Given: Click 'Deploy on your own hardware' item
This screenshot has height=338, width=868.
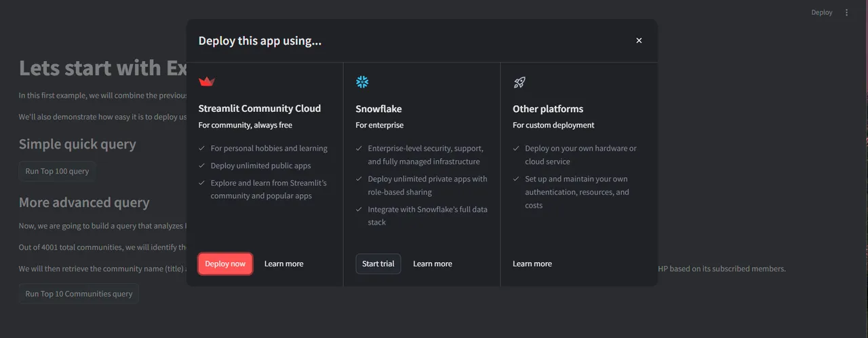Looking at the screenshot, I should click(581, 155).
